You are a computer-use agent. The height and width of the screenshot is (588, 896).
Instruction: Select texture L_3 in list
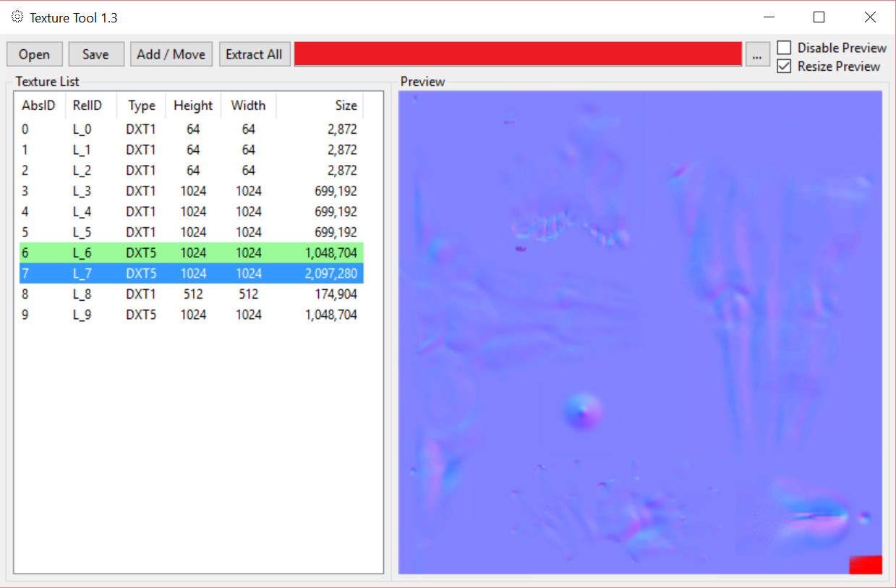pos(188,192)
